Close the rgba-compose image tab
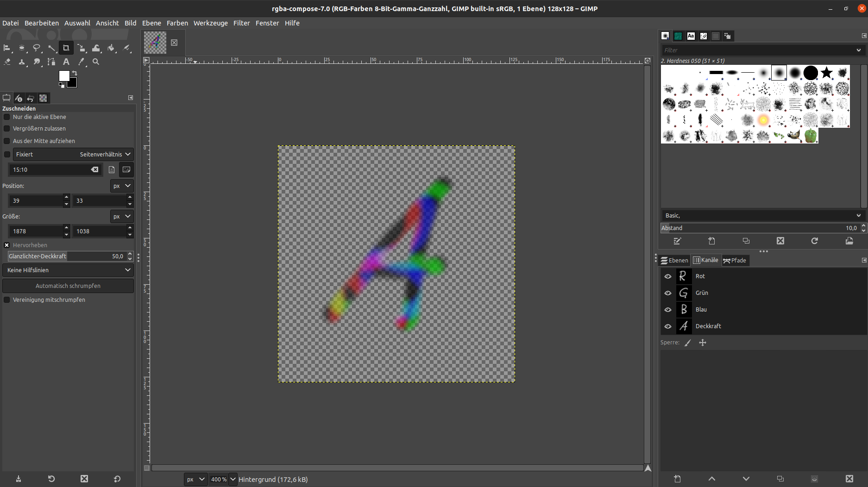 pos(174,43)
